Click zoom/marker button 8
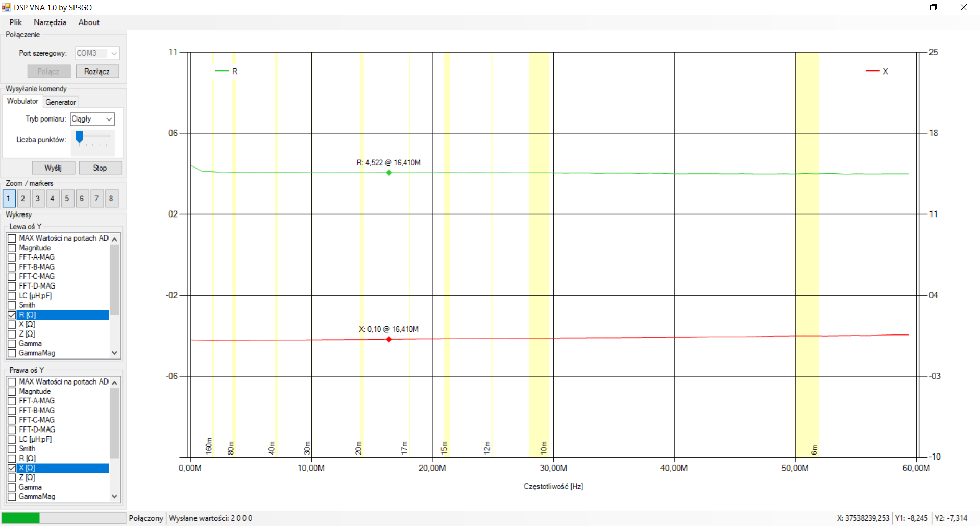This screenshot has height=526, width=980. (111, 199)
